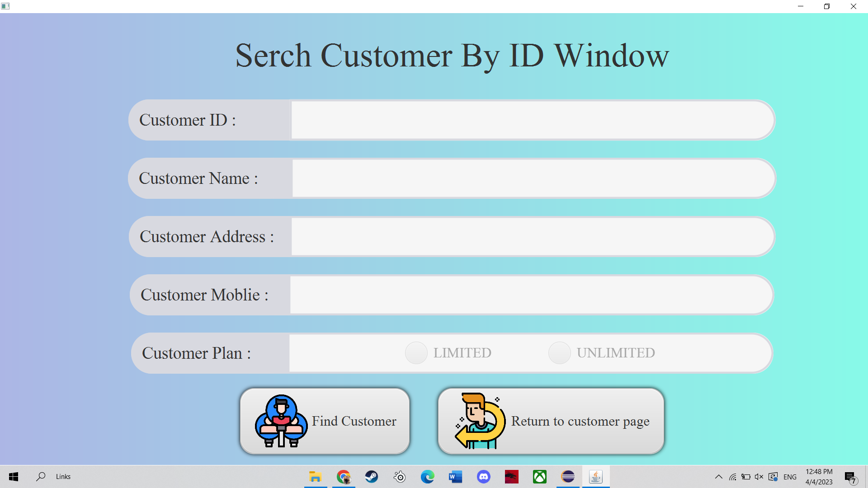Switch to Eclipse IDE in the taskbar
Viewport: 868px width, 488px height.
pyautogui.click(x=568, y=477)
